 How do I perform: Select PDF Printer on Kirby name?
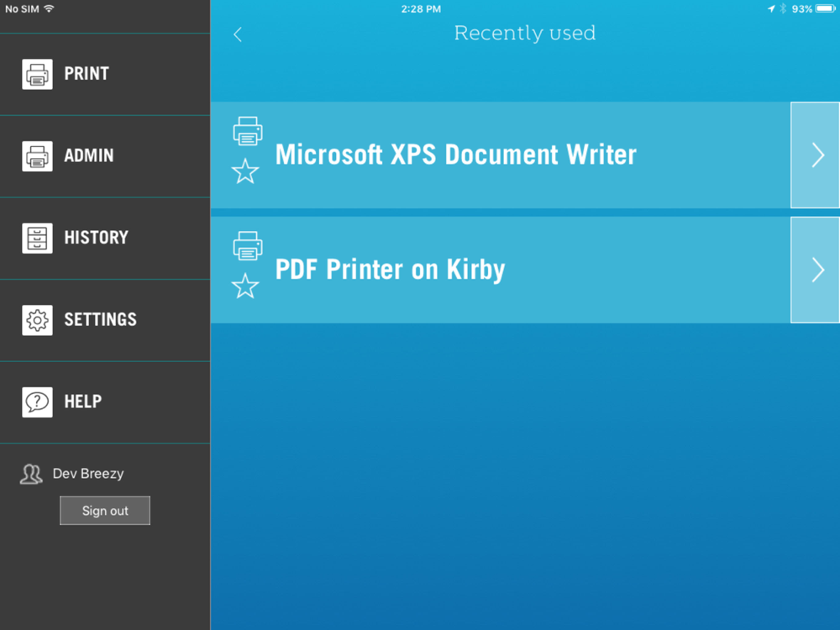(x=390, y=270)
